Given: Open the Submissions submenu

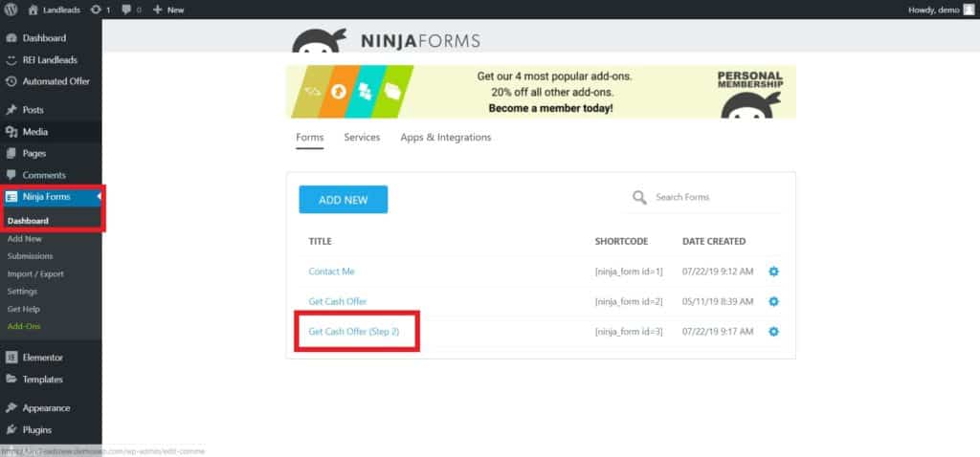Looking at the screenshot, I should point(30,256).
